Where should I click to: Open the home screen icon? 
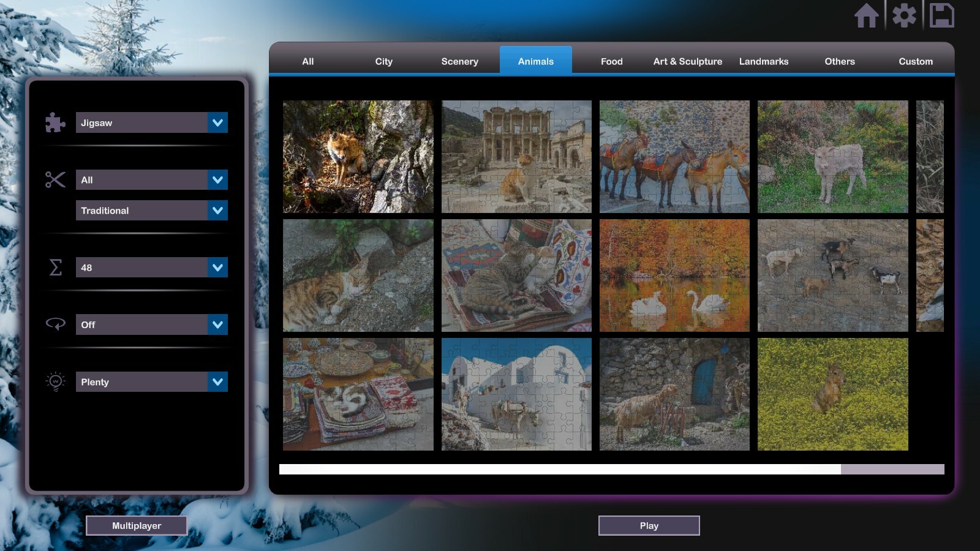click(866, 16)
